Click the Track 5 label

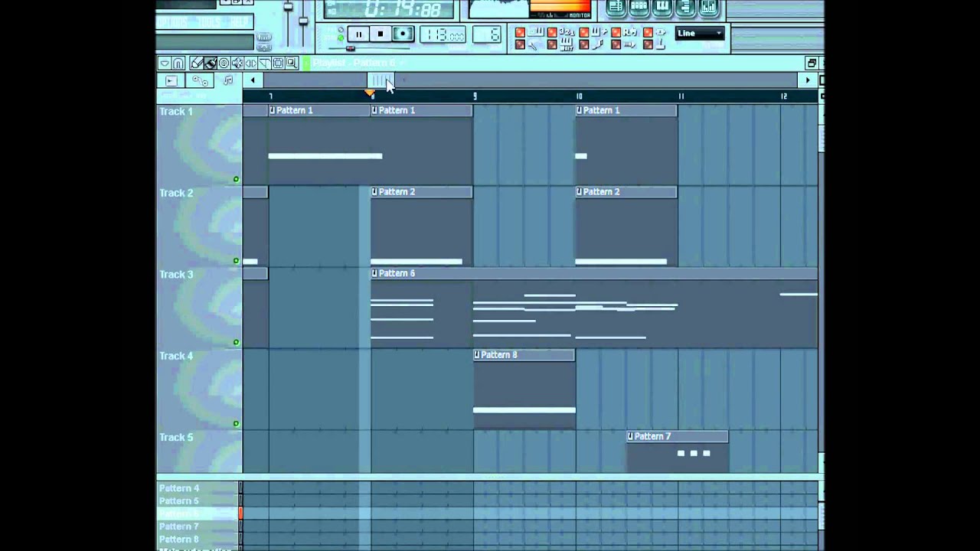[176, 438]
